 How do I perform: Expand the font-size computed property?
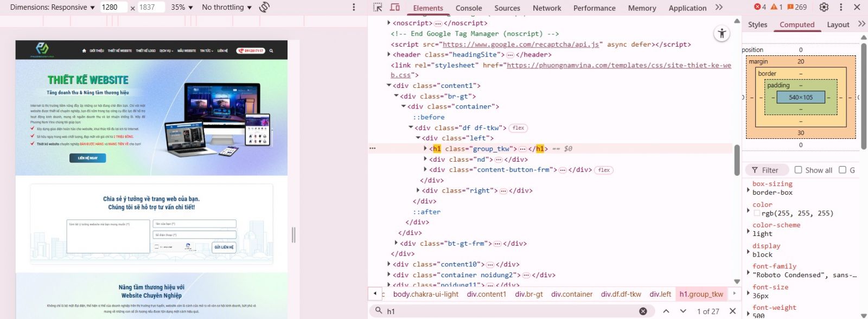(x=748, y=292)
